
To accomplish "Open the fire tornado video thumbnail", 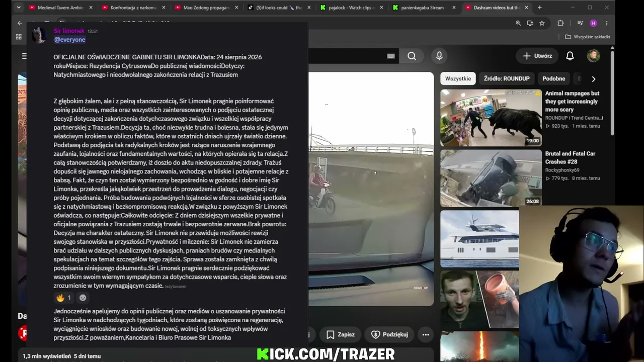I will (x=479, y=346).
